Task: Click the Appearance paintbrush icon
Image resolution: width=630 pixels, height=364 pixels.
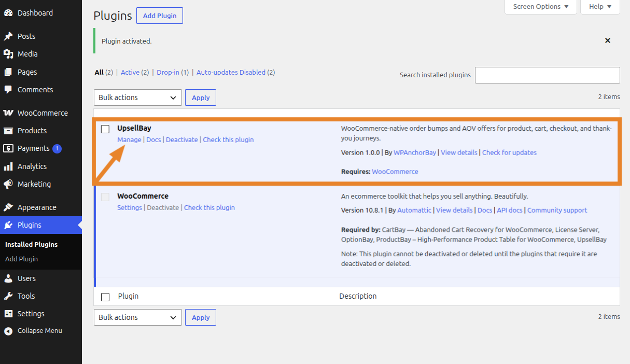Action: [x=8, y=207]
